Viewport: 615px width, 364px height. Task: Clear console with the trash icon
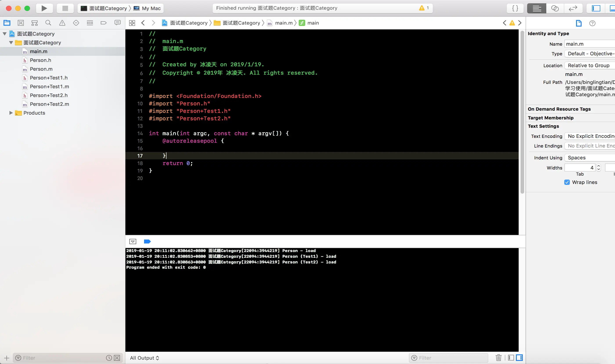[x=498, y=358]
